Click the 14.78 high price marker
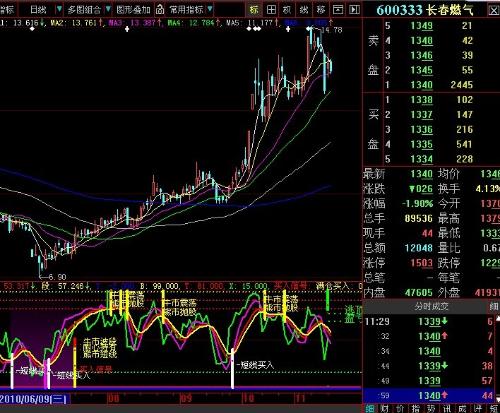 333,30
